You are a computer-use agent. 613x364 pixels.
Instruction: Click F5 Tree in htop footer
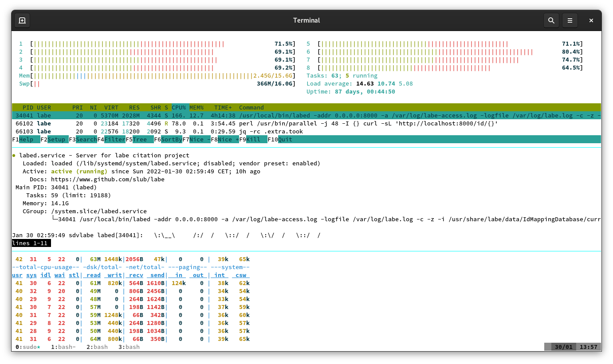click(x=140, y=140)
